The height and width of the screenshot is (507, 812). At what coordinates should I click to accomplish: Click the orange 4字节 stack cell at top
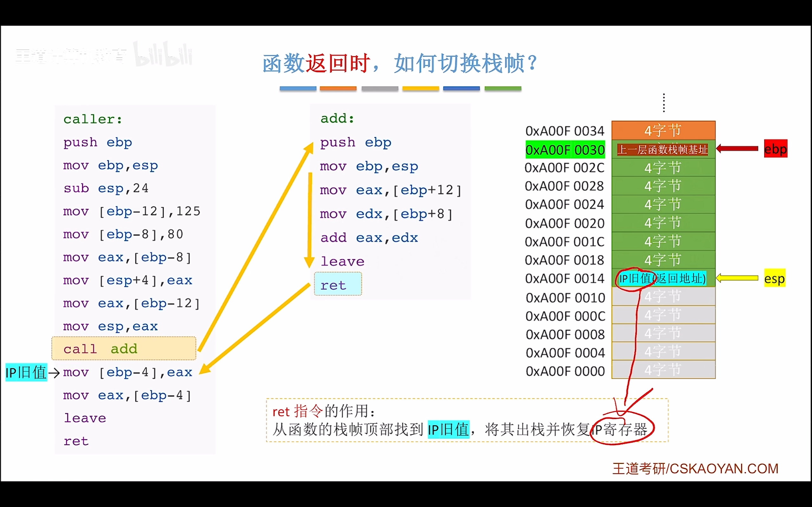coord(663,131)
